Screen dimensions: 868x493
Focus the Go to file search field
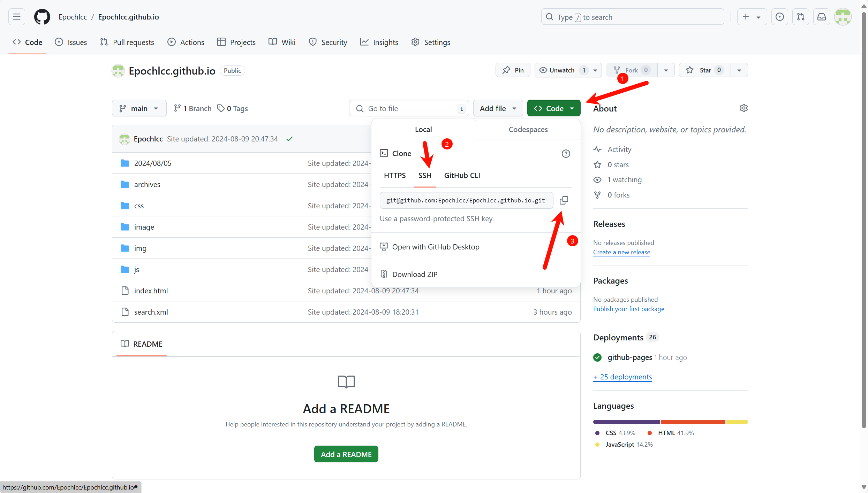pyautogui.click(x=409, y=108)
